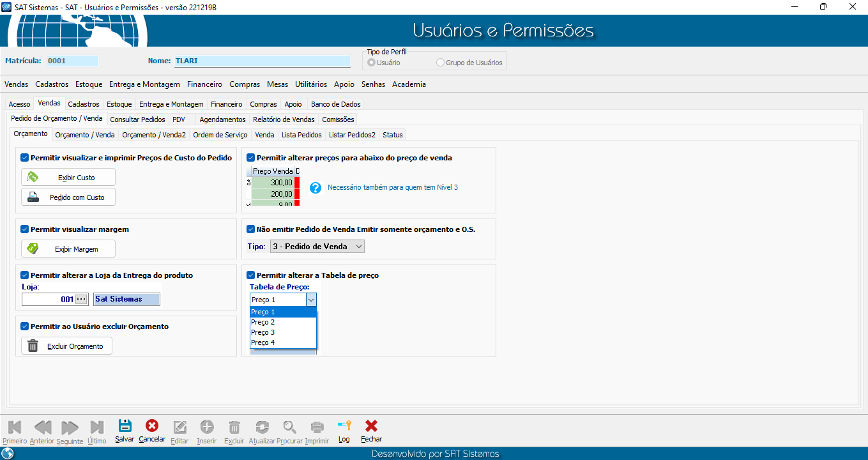The width and height of the screenshot is (868, 460).
Task: Click the red cell next to 300,00
Action: (x=297, y=183)
